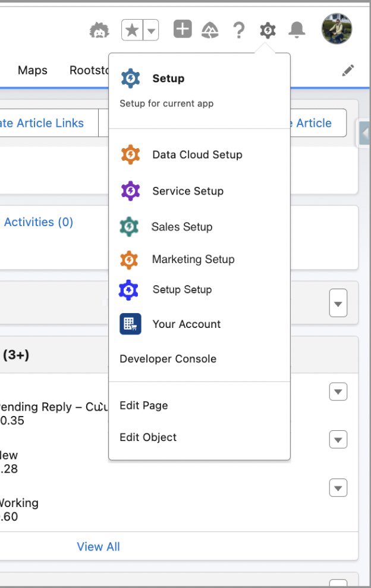Choose Edit Object from the menu
The height and width of the screenshot is (588, 371).
(x=148, y=437)
